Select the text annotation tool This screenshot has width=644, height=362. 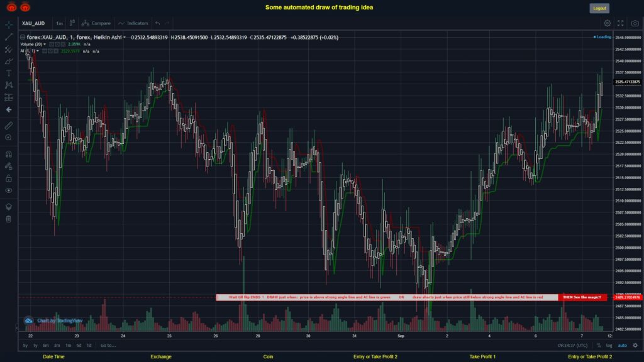pos(9,73)
